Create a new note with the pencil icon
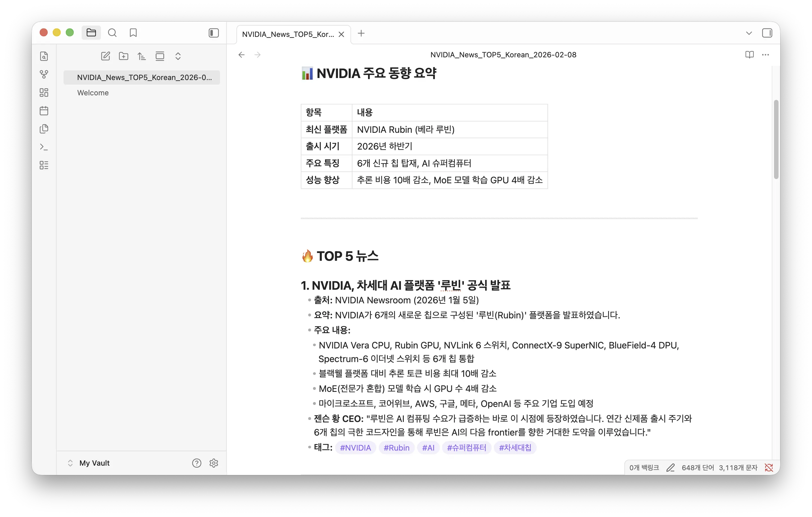812x517 pixels. tap(105, 56)
